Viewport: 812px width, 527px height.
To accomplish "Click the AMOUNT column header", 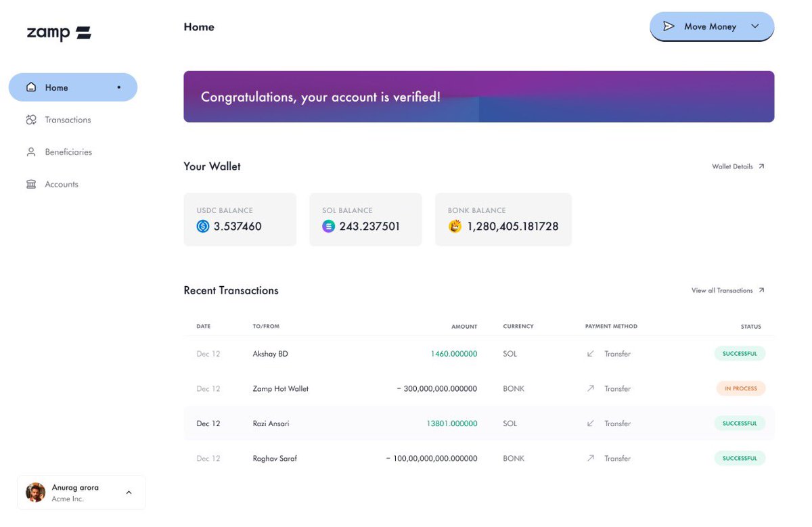I will [x=464, y=326].
